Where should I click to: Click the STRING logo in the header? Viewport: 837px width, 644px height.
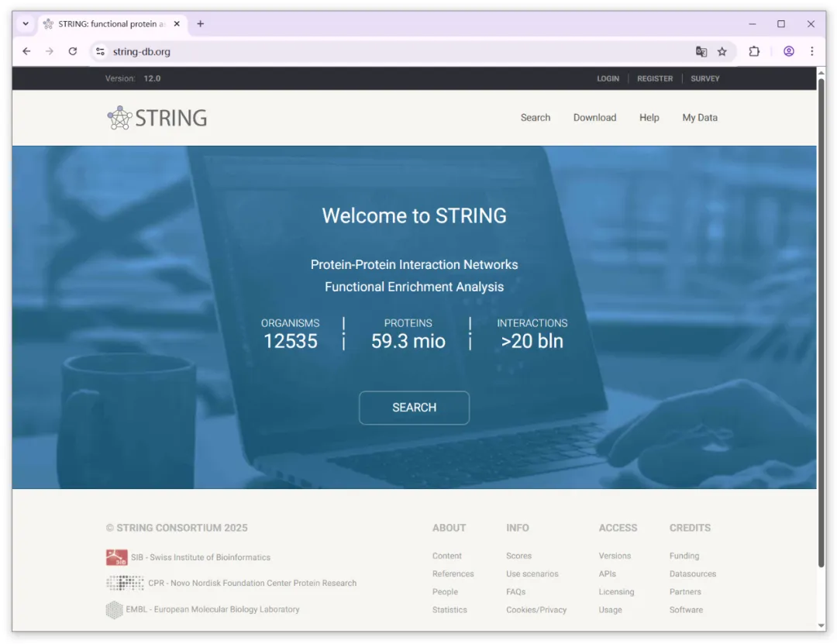pos(157,118)
